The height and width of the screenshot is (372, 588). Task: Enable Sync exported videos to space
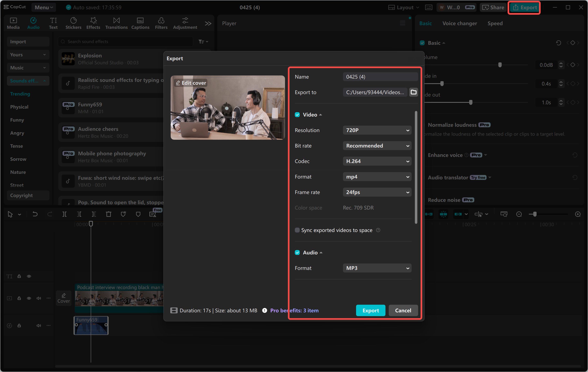pos(297,230)
